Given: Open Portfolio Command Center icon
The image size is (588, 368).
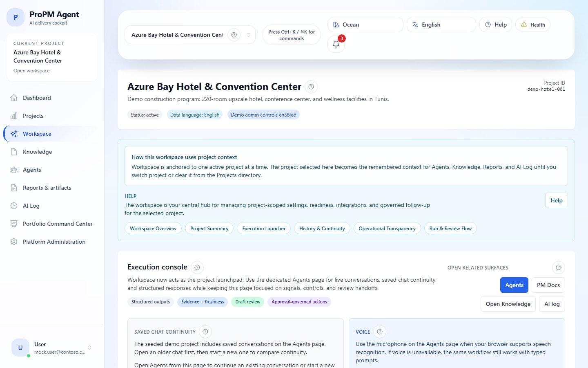Looking at the screenshot, I should point(14,224).
